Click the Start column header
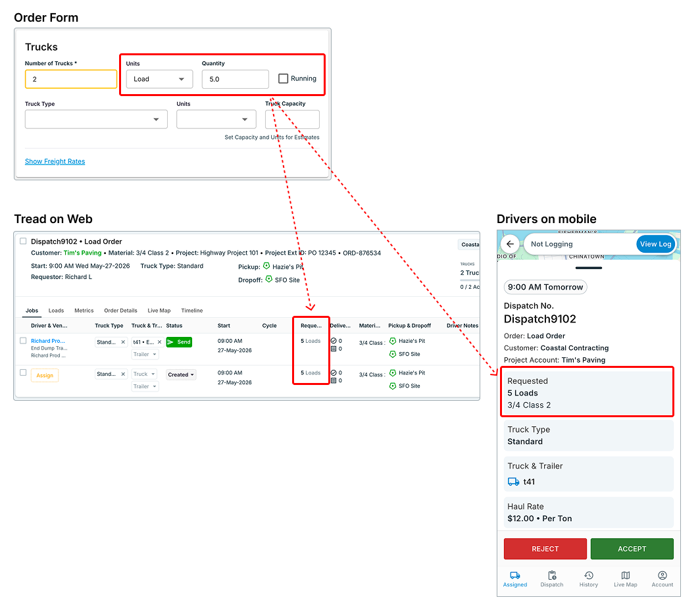This screenshot has width=700, height=612. click(x=224, y=326)
